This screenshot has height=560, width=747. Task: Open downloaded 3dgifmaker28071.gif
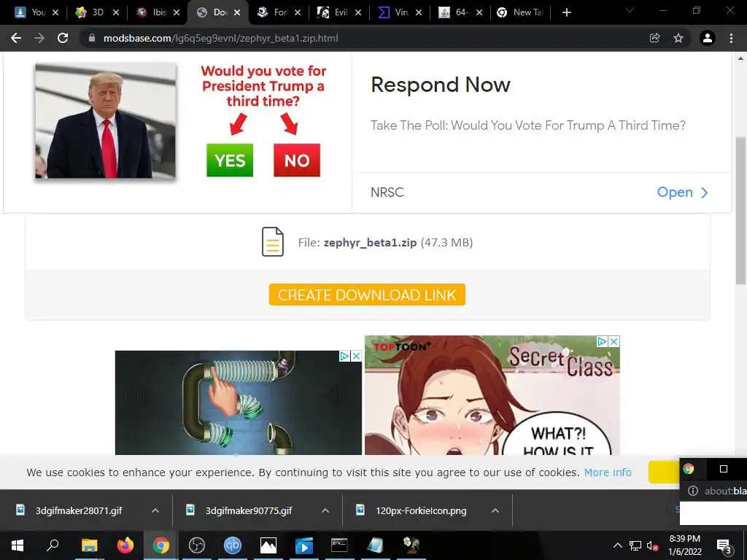pyautogui.click(x=79, y=510)
